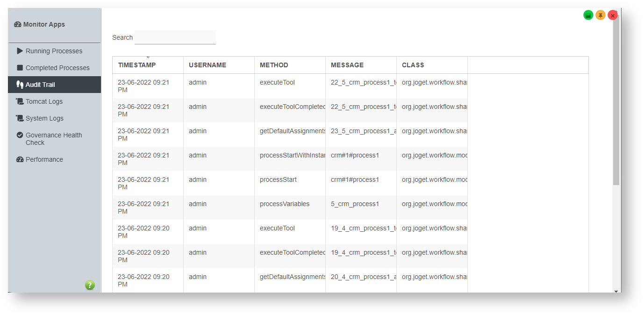Image resolution: width=644 pixels, height=315 pixels.
Task: Click the Running Processes play icon
Action: click(x=20, y=51)
